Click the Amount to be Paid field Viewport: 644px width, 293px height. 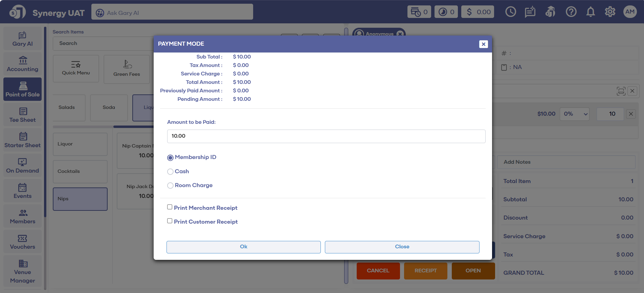326,136
